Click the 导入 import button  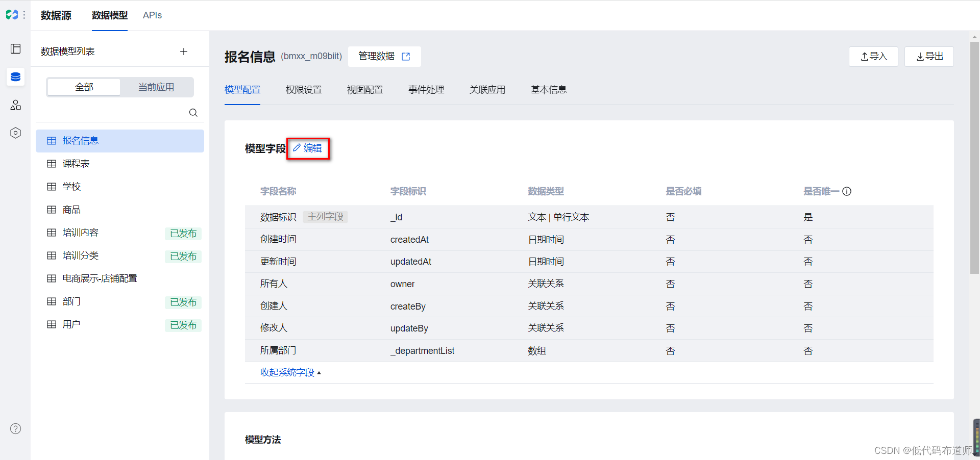[873, 57]
